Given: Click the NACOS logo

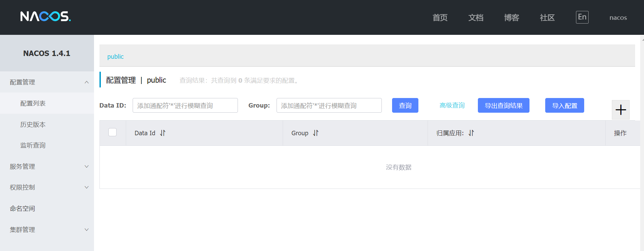Looking at the screenshot, I should point(45,16).
